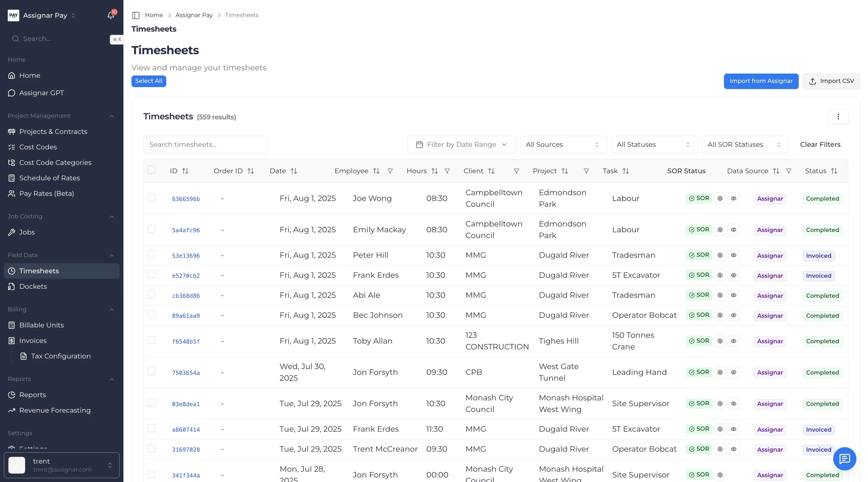The height and width of the screenshot is (482, 868).
Task: Click the gear icon in Joe Wong's row
Action: tap(720, 199)
